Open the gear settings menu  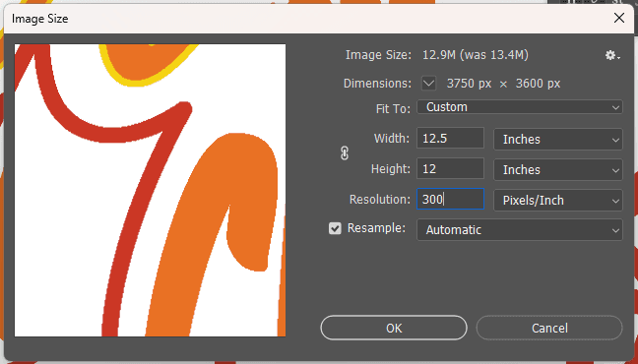point(612,55)
